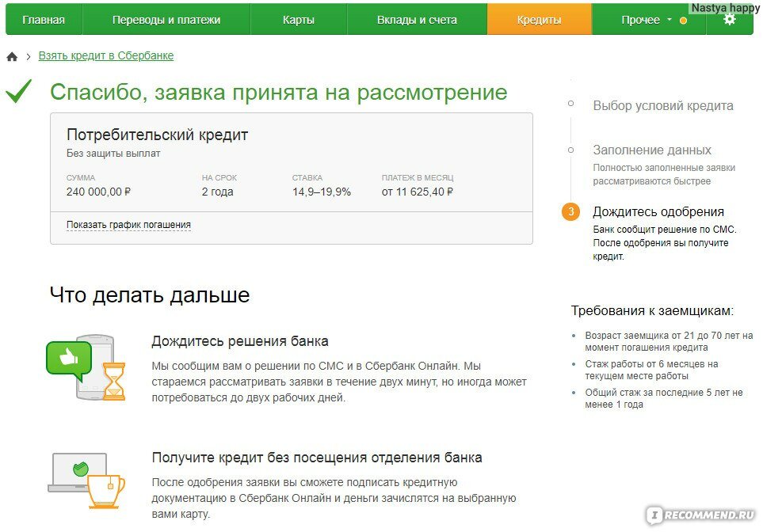Click step Дождитесь одобрения
The width and height of the screenshot is (763, 532).
point(658,211)
